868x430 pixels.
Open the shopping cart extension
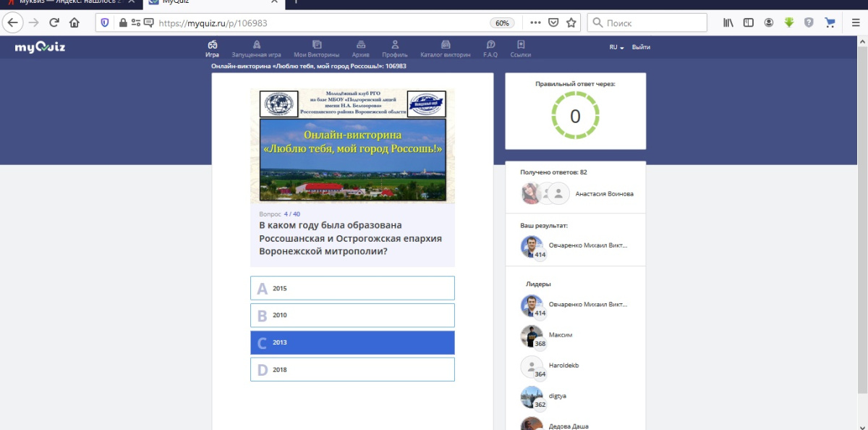tap(830, 22)
